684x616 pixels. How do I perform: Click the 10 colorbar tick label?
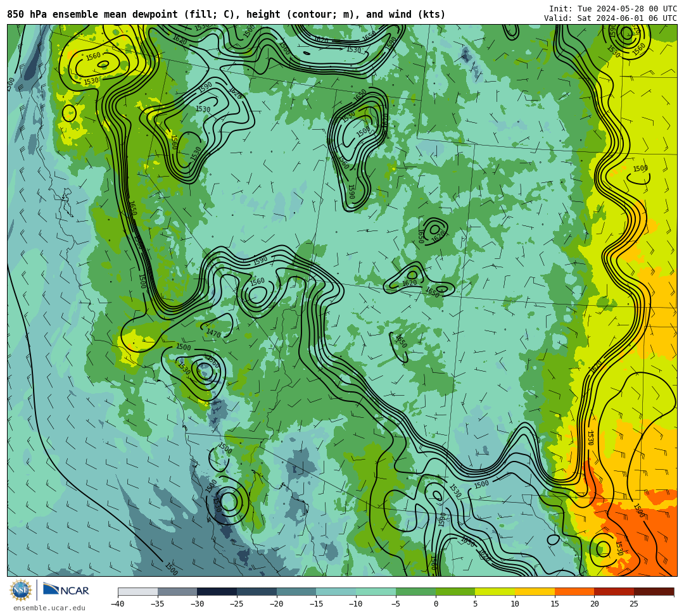[515, 604]
